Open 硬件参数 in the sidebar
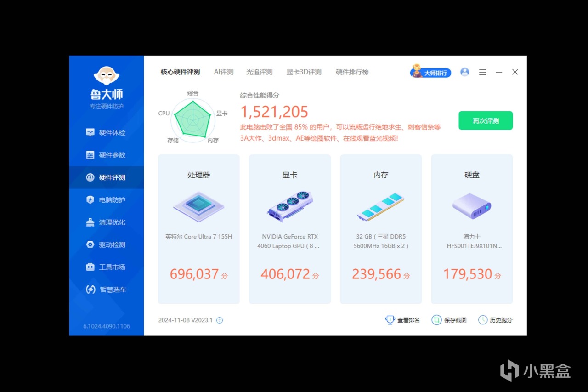 [106, 155]
